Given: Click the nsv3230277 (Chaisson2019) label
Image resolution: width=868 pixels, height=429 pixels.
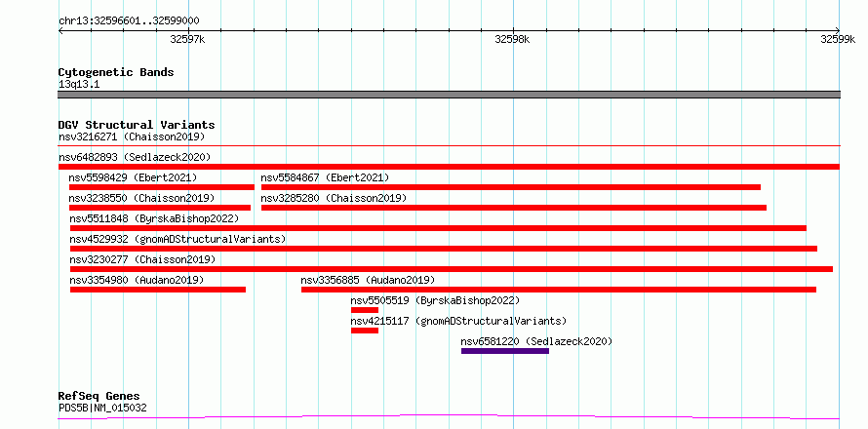Looking at the screenshot, I should coord(142,259).
